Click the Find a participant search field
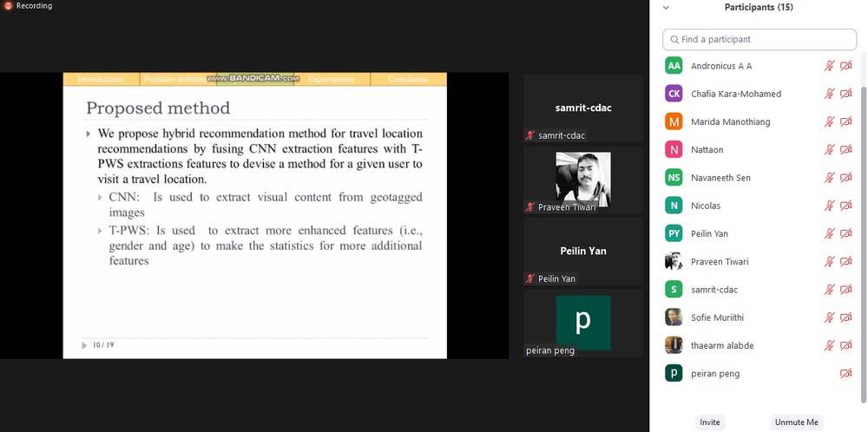The height and width of the screenshot is (432, 868). tap(759, 39)
